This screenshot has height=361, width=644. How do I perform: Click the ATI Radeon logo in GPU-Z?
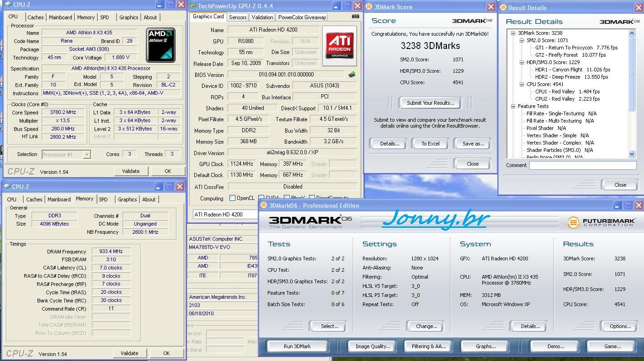coord(339,46)
